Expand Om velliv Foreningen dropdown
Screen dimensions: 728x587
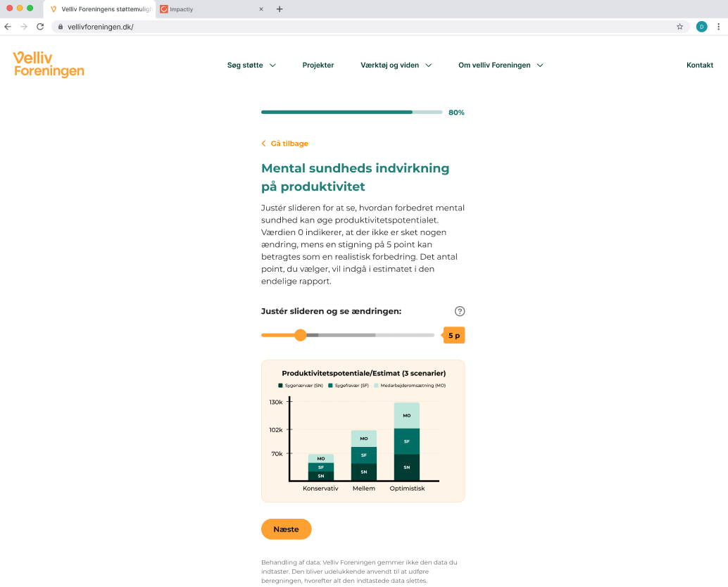click(x=501, y=65)
